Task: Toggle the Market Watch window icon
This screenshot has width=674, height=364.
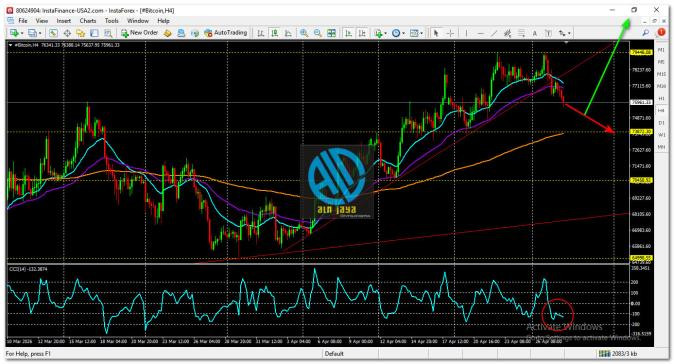Action: tap(53, 33)
